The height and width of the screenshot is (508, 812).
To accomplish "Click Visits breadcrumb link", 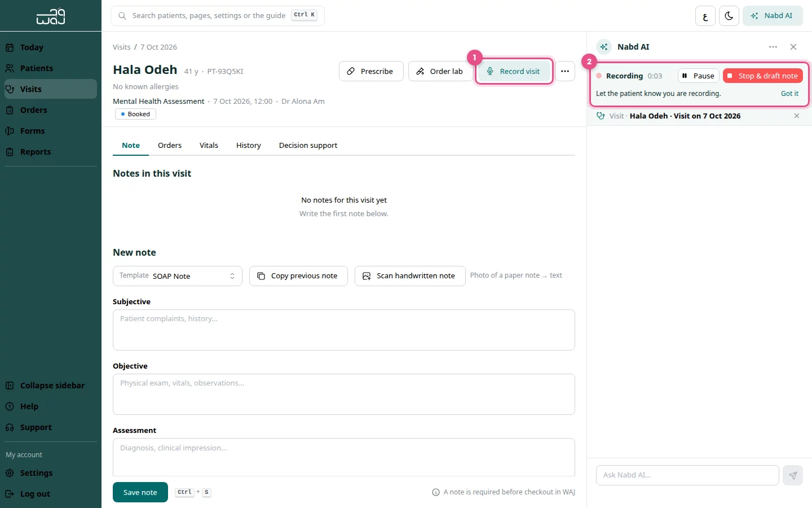I will tap(122, 47).
